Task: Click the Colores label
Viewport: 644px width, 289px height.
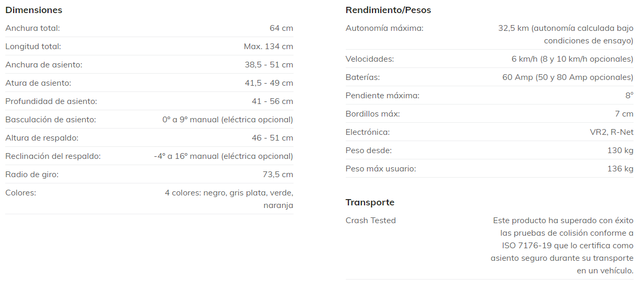Action: click(x=20, y=192)
